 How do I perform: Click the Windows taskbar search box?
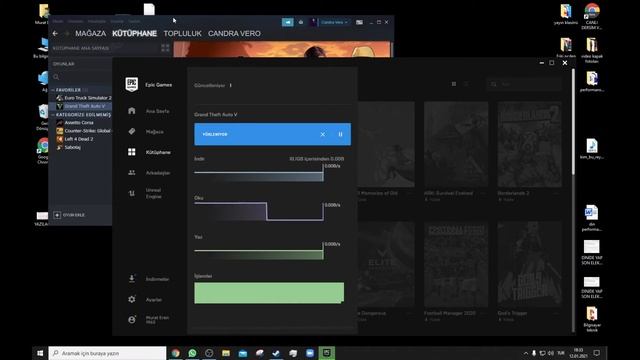[107, 353]
